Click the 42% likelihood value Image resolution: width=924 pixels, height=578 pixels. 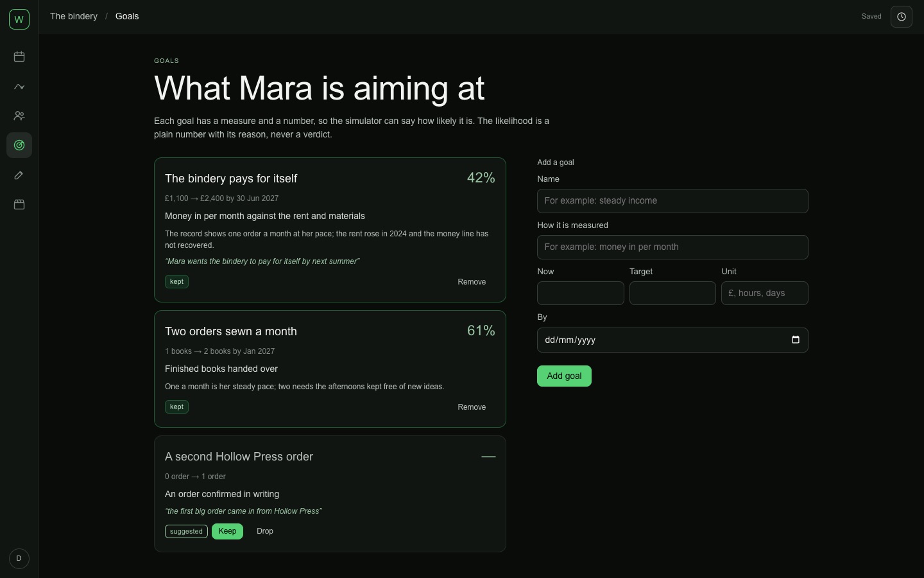pos(481,178)
